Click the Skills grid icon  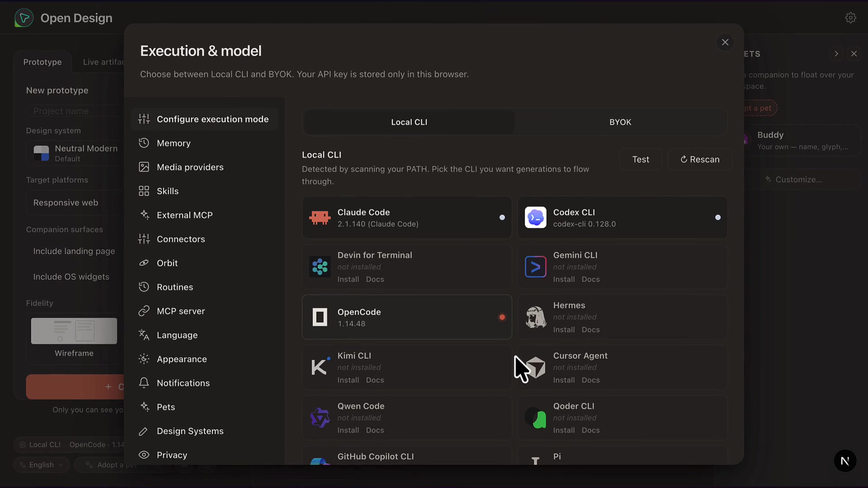click(x=144, y=191)
